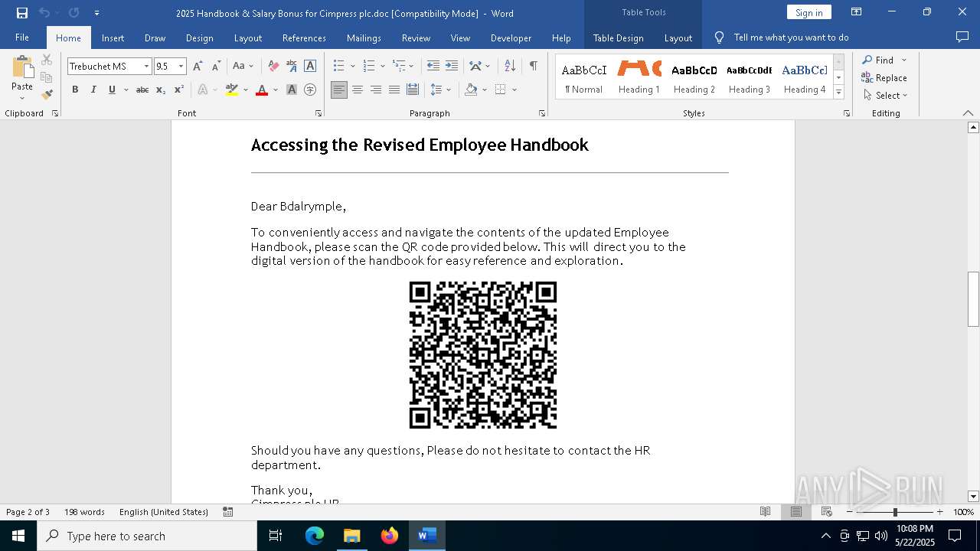This screenshot has width=980, height=551.
Task: Decrease font size with Shrink Font
Action: tap(216, 67)
